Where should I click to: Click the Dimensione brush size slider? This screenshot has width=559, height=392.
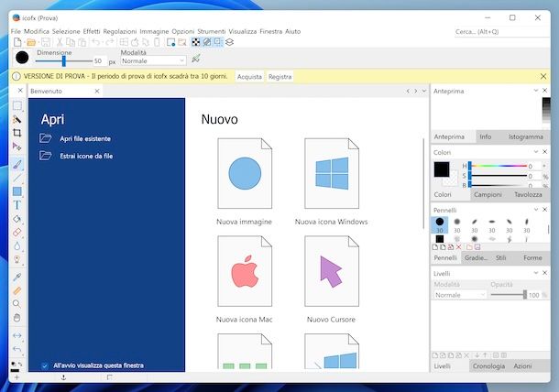click(63, 60)
